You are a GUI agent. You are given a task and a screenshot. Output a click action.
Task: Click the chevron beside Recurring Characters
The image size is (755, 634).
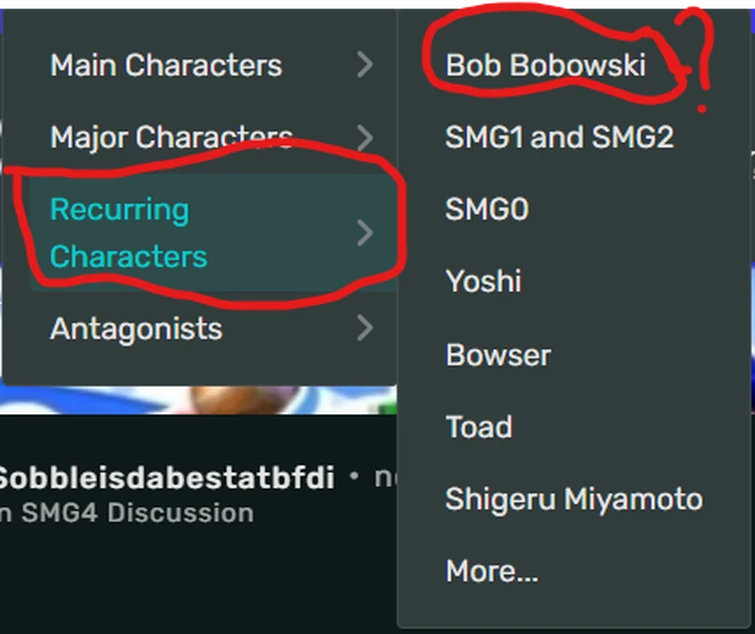[365, 233]
